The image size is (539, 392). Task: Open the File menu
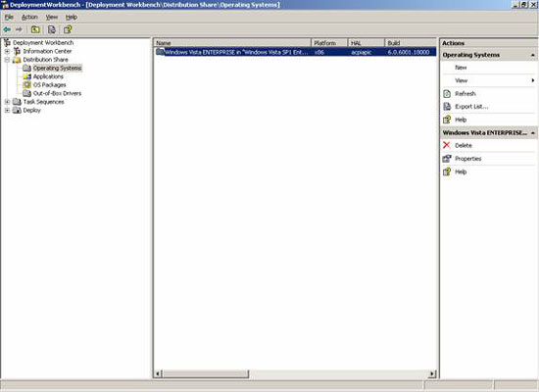click(9, 18)
